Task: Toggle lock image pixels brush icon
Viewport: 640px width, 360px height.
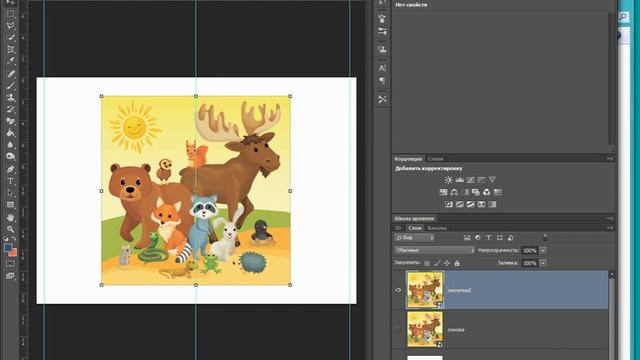Action: click(x=437, y=263)
